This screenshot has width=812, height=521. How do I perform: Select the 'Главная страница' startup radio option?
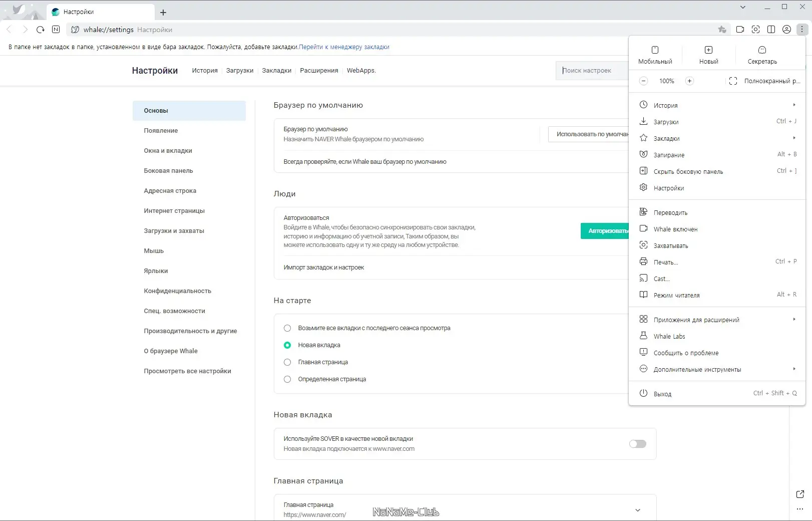click(287, 362)
